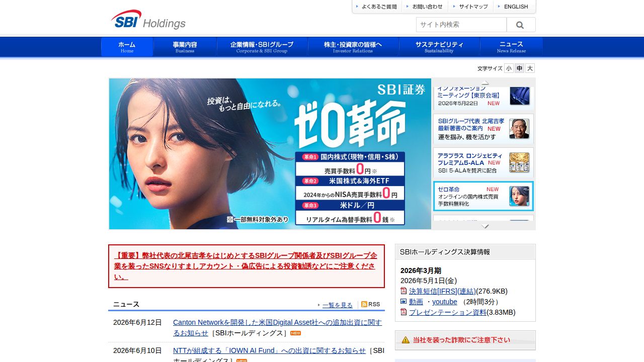The width and height of the screenshot is (644, 362).
Task: Open 一覧を見る news list link
Action: click(x=338, y=305)
